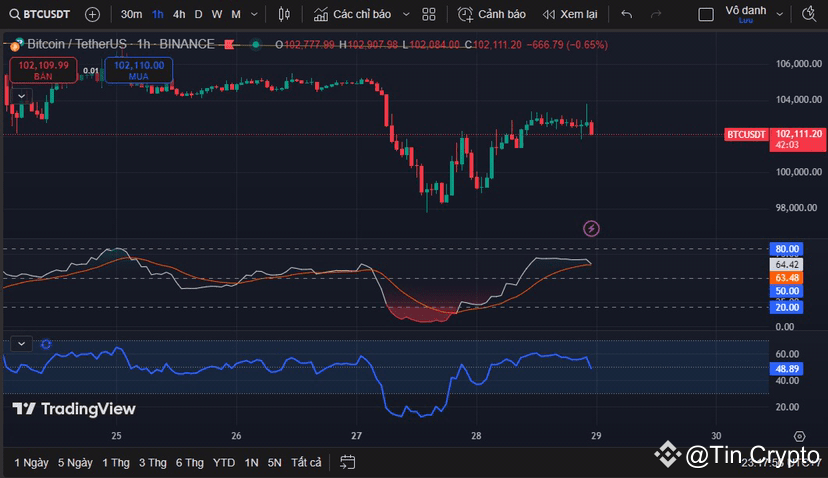The height and width of the screenshot is (478, 828).
Task: Open the layout setup square icon
Action: pos(705,14)
